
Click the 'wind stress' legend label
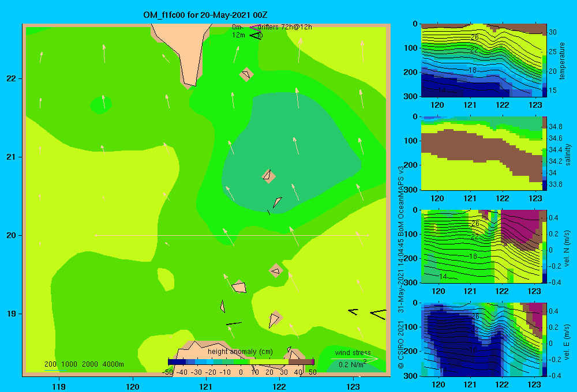[x=353, y=352]
